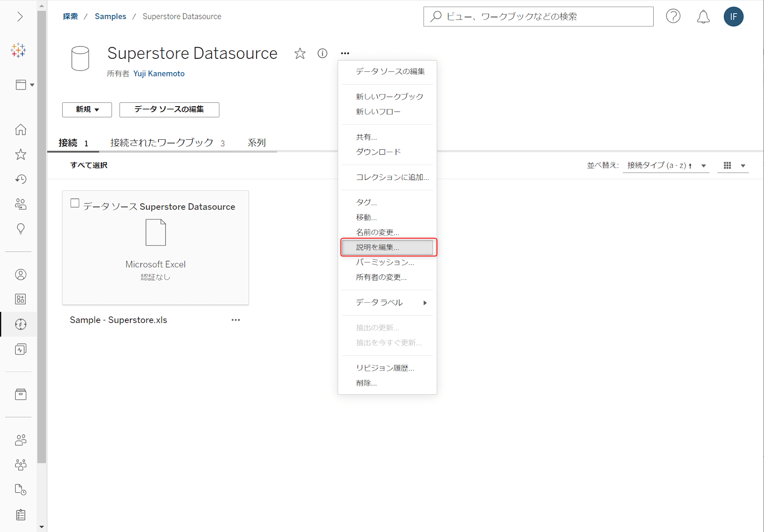764x532 pixels.
Task: Click Sample - Superstore.xls connection name
Action: pyautogui.click(x=118, y=320)
